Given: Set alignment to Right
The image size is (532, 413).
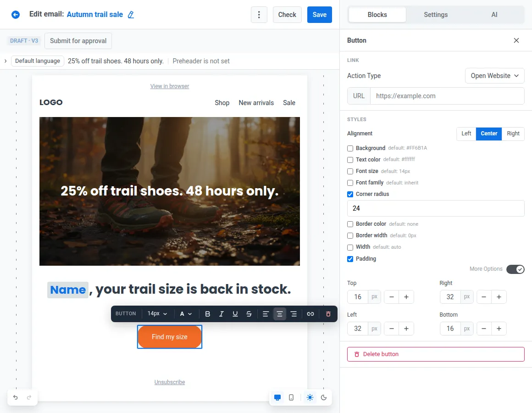Looking at the screenshot, I should point(513,134).
